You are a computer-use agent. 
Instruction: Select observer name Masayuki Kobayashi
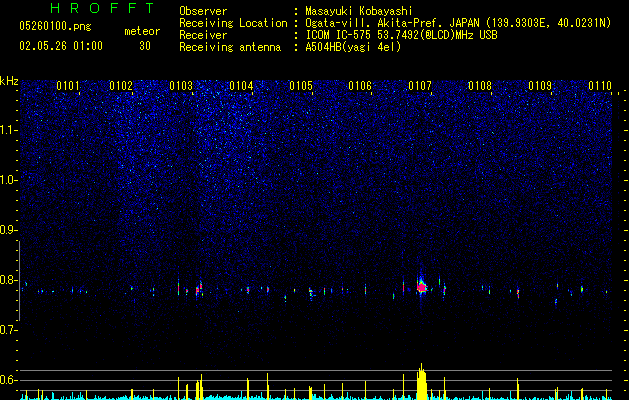(359, 11)
